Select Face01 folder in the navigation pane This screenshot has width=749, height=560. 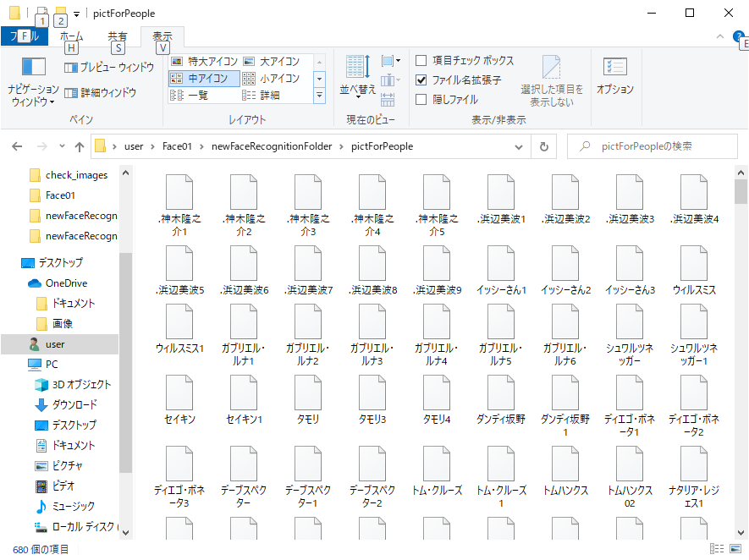coord(52,195)
